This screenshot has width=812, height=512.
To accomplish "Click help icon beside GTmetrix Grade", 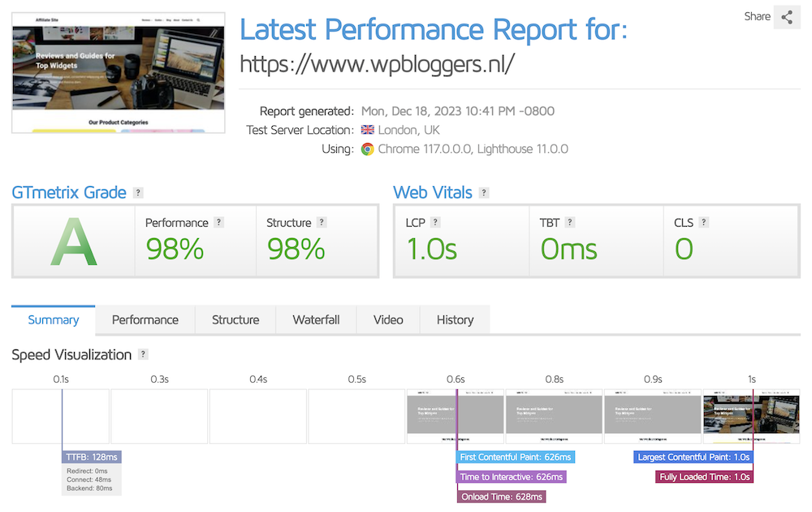I will 138,193.
